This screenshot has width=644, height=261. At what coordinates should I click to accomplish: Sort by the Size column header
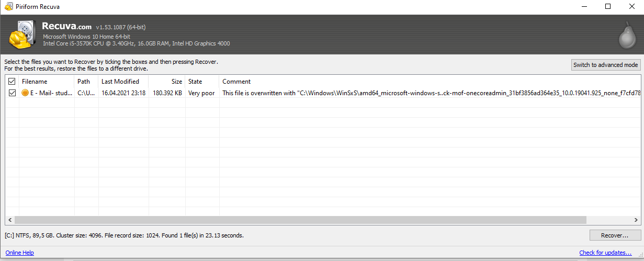[167, 82]
